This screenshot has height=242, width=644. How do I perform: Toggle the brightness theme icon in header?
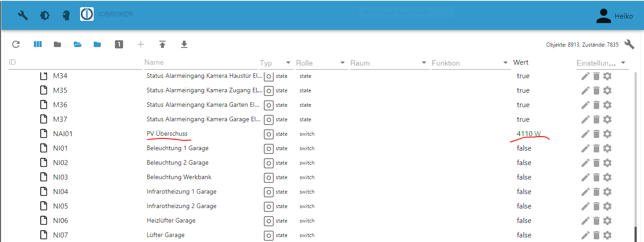45,15
